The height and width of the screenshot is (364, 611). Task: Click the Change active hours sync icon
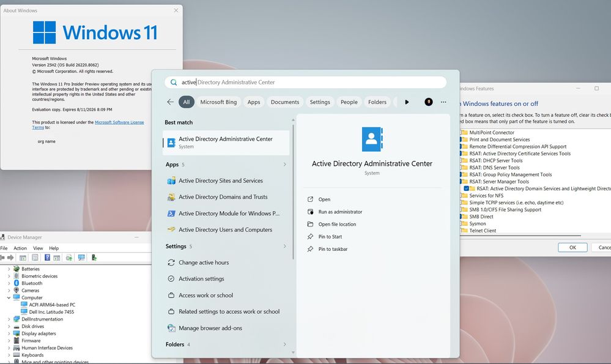point(171,262)
